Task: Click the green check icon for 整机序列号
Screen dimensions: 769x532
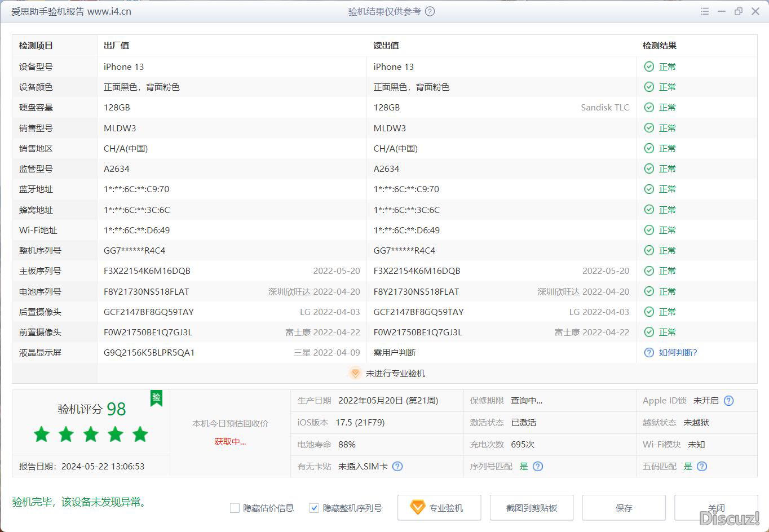Action: (649, 250)
